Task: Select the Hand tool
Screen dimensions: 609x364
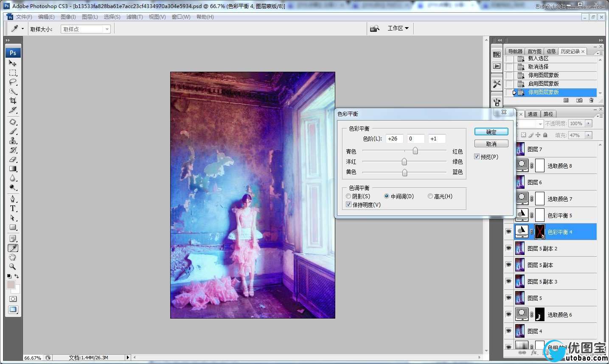Action: 13,258
